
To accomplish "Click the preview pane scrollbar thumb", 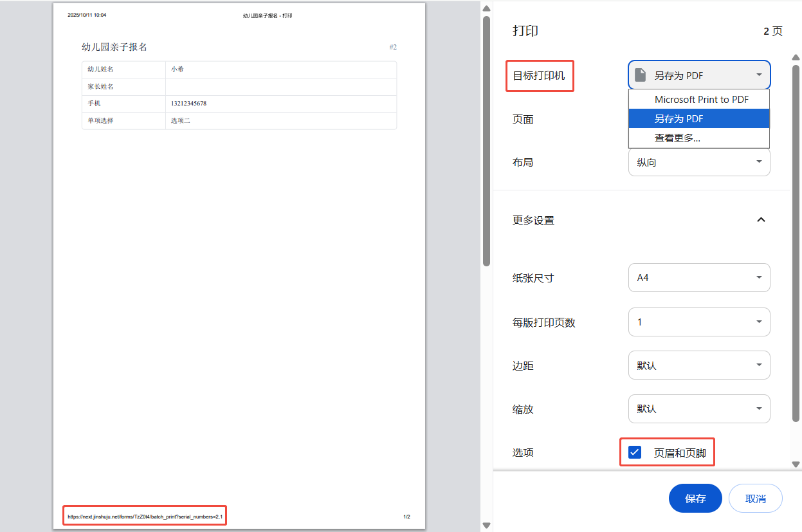I will tap(487, 142).
